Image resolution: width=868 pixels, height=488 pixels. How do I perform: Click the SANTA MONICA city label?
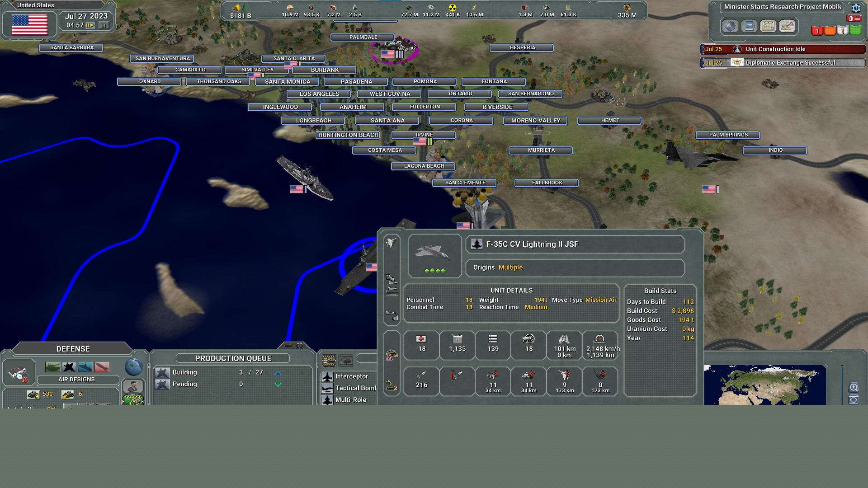(x=288, y=82)
